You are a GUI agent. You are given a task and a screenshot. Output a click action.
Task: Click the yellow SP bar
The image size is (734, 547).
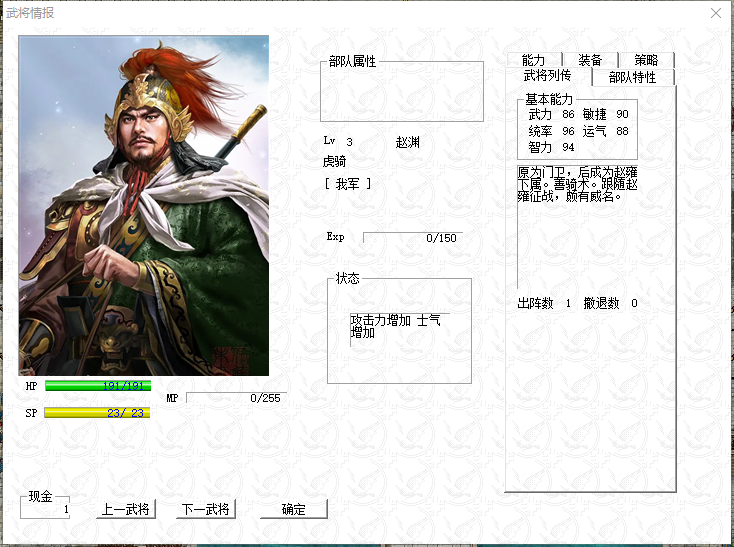click(97, 413)
